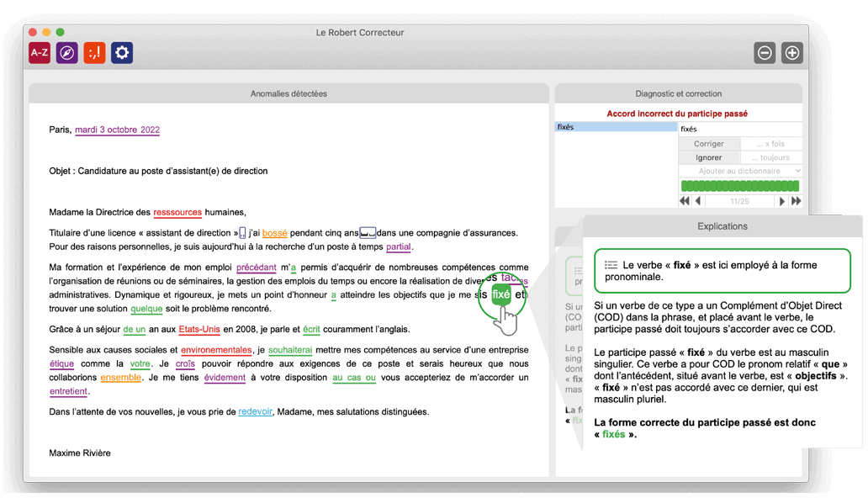This screenshot has width=868, height=498.
Task: Click the green-framed explanation about 'fixé'
Action: 722,271
